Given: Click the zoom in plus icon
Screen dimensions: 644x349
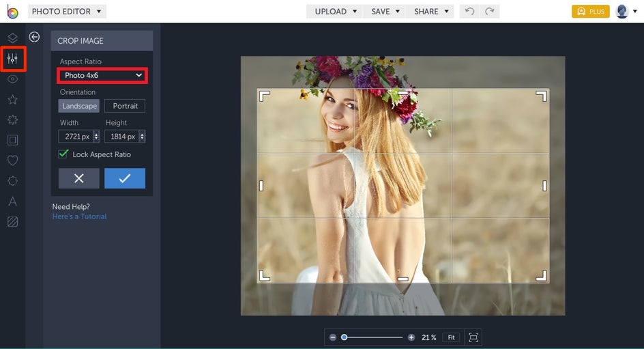Looking at the screenshot, I should click(411, 337).
